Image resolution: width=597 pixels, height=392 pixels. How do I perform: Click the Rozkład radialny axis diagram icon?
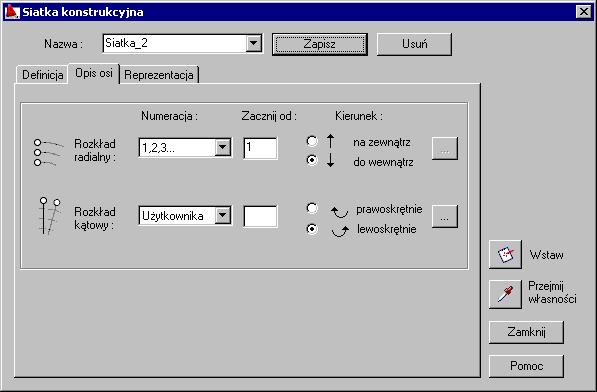coord(48,152)
